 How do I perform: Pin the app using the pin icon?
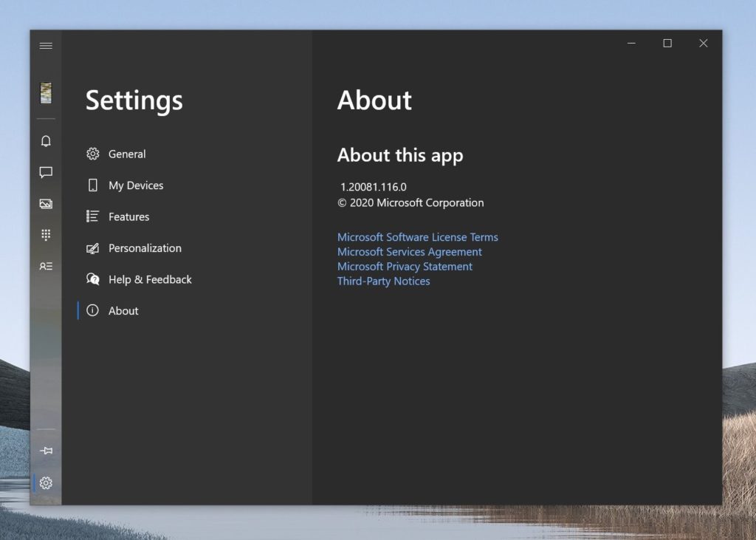coord(46,450)
